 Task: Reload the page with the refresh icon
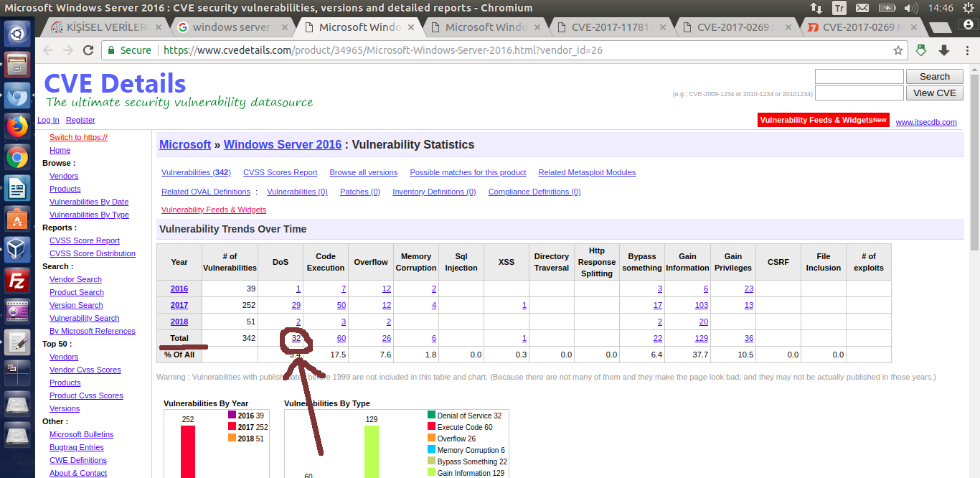click(88, 50)
